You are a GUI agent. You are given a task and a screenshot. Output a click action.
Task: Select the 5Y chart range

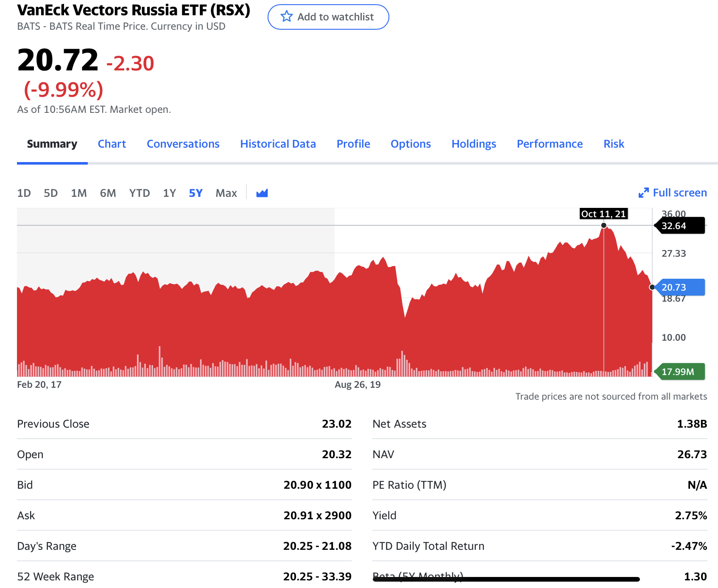point(196,193)
